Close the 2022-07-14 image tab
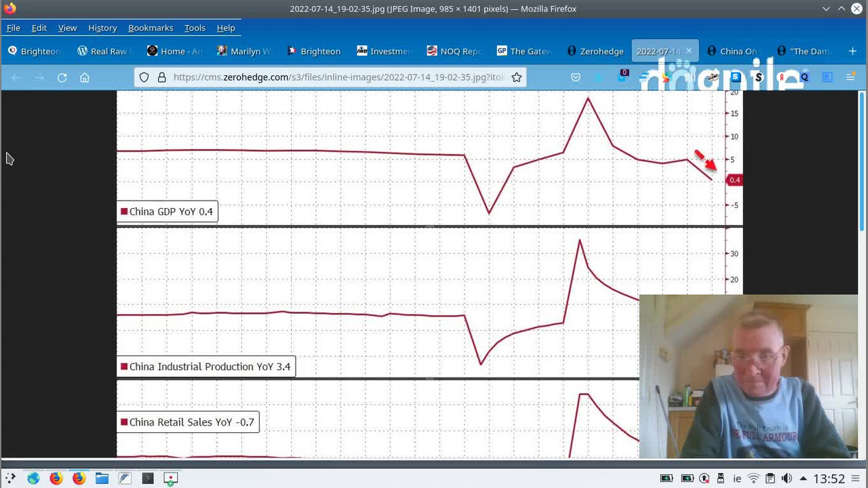 pyautogui.click(x=688, y=51)
